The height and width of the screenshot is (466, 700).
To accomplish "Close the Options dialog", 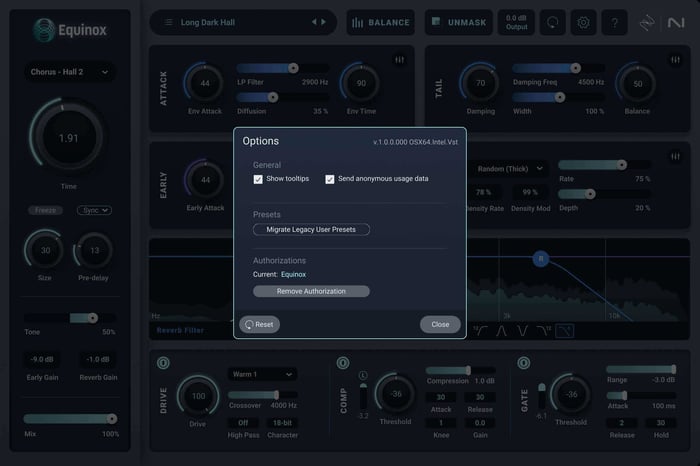I will (440, 325).
